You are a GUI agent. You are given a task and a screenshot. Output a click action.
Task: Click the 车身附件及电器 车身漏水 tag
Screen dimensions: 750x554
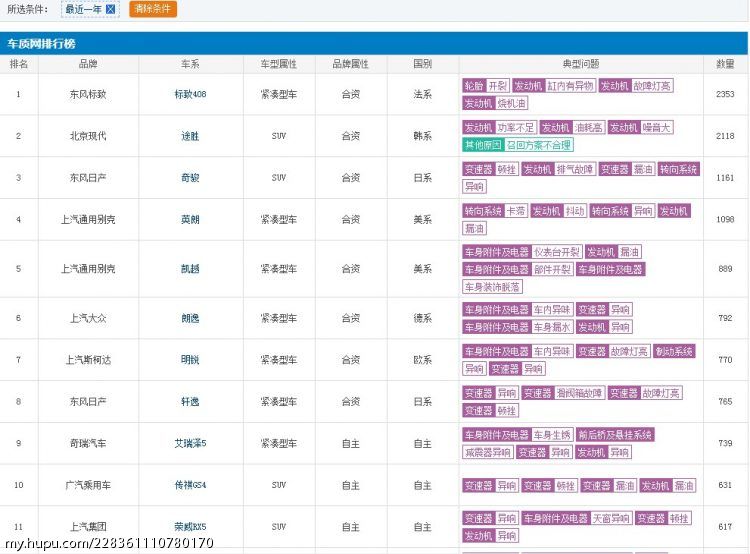[x=518, y=327]
